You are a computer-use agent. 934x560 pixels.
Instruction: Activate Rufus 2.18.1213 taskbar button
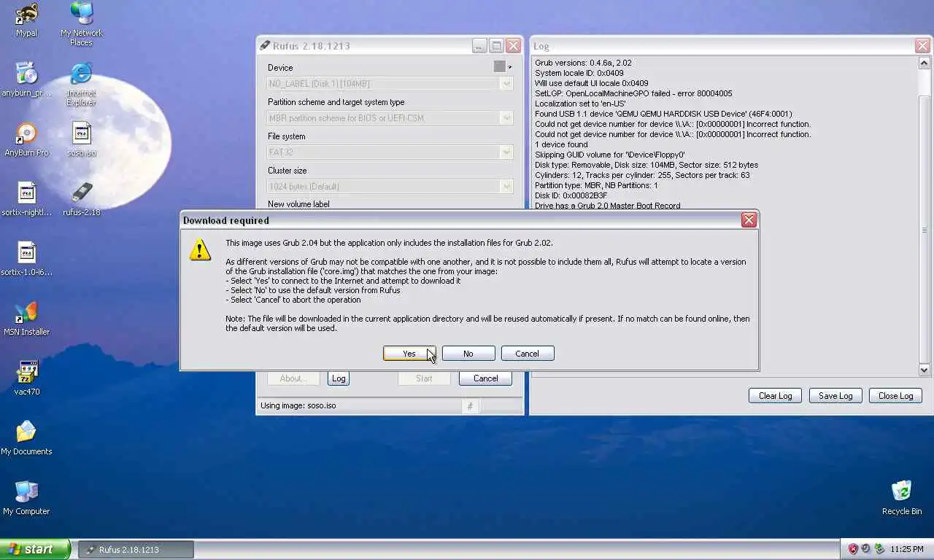coord(136,549)
